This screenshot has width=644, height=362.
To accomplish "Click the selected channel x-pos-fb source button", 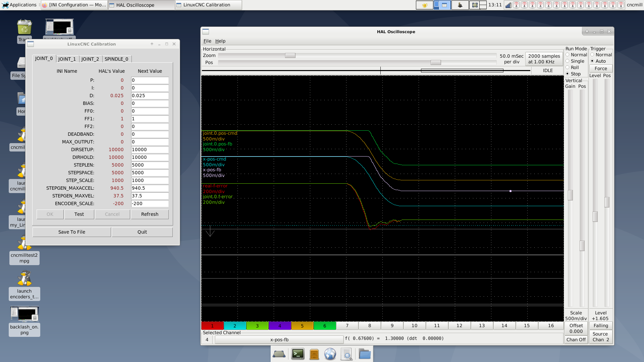I will tap(279, 340).
